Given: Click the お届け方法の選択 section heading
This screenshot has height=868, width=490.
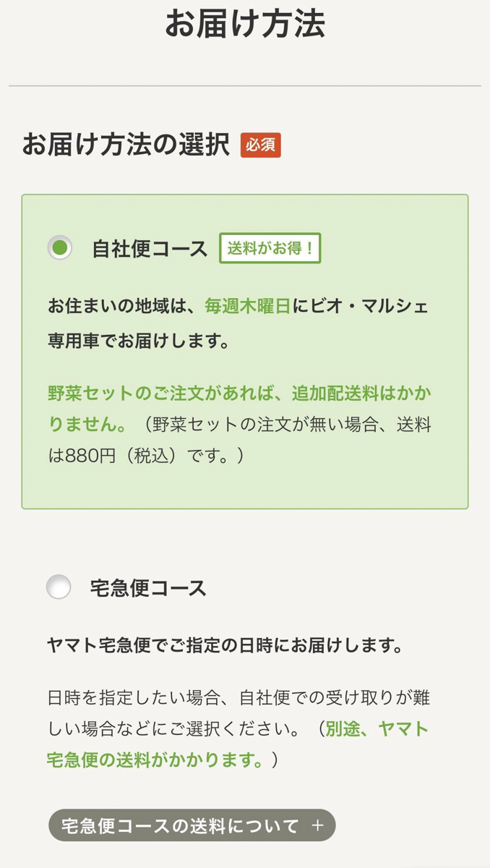Looking at the screenshot, I should coord(126,145).
